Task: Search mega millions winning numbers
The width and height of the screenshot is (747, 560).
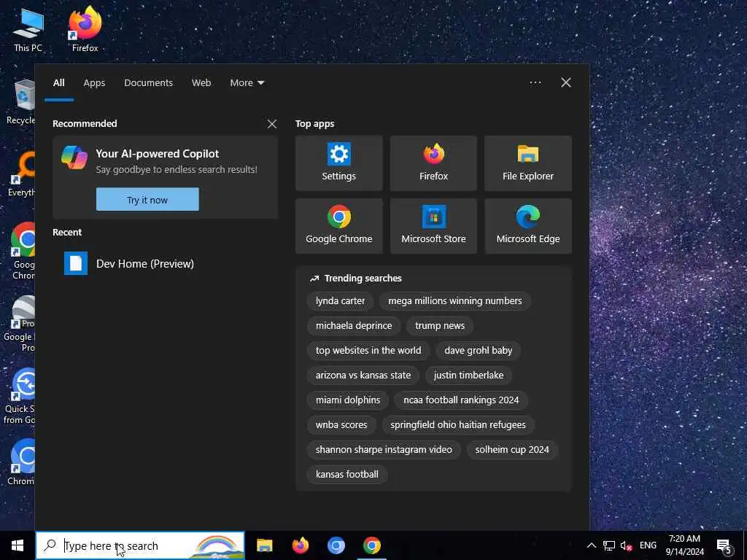Action: pyautogui.click(x=455, y=301)
